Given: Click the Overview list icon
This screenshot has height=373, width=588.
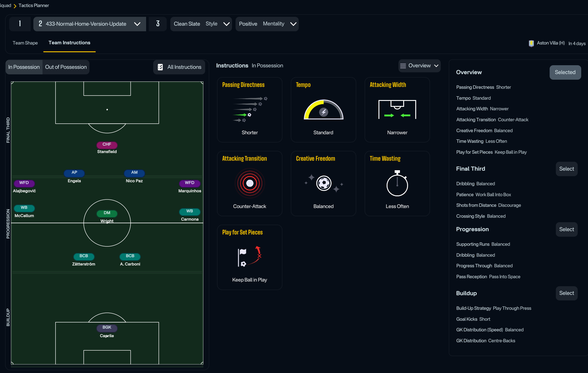Looking at the screenshot, I should 403,66.
